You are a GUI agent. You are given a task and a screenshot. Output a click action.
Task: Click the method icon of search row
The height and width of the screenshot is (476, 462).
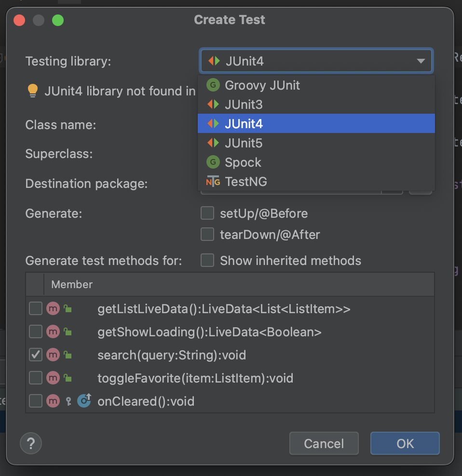pyautogui.click(x=53, y=355)
